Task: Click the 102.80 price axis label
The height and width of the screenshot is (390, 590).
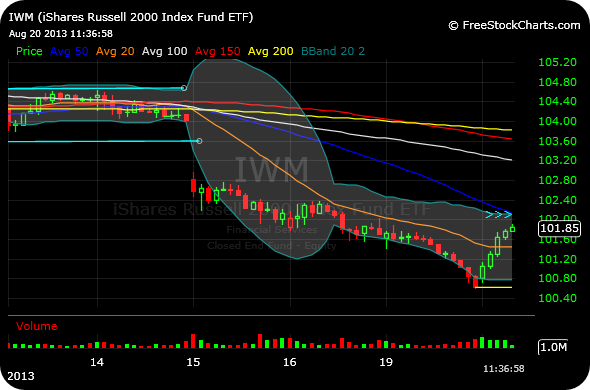Action: 558,180
